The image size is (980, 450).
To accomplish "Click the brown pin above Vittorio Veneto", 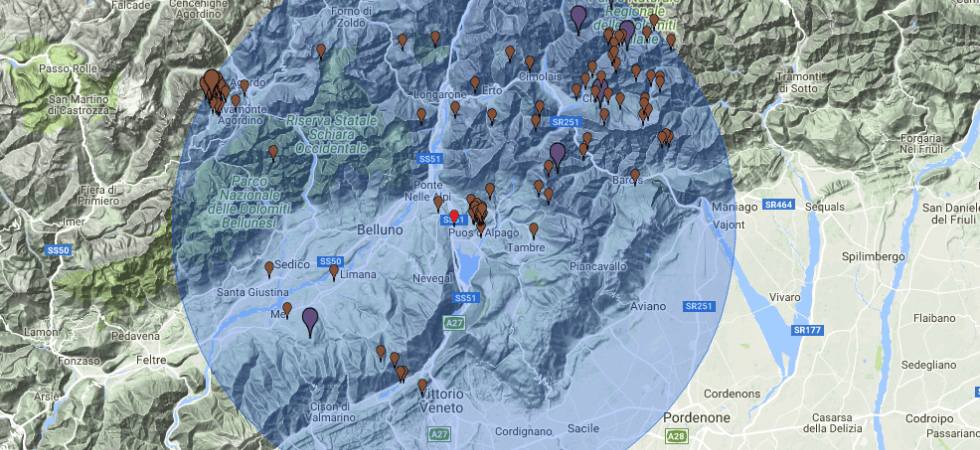I will pos(422,385).
